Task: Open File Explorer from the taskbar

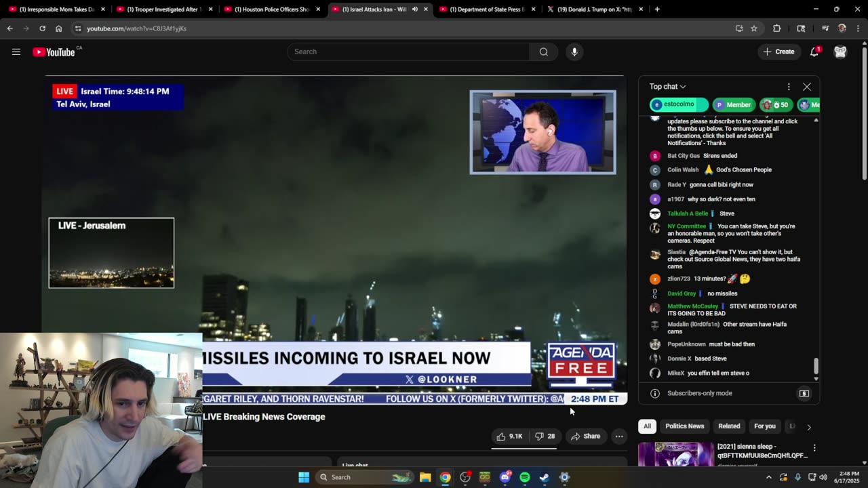Action: click(x=425, y=477)
